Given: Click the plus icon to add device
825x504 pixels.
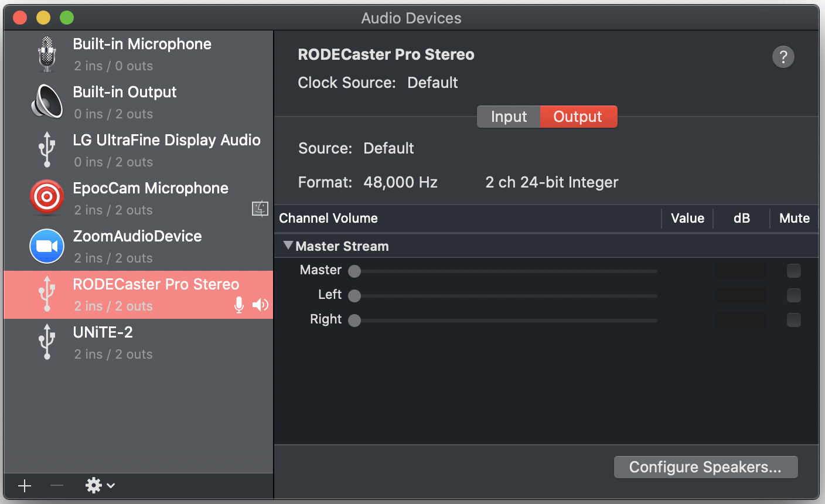Looking at the screenshot, I should pos(25,485).
